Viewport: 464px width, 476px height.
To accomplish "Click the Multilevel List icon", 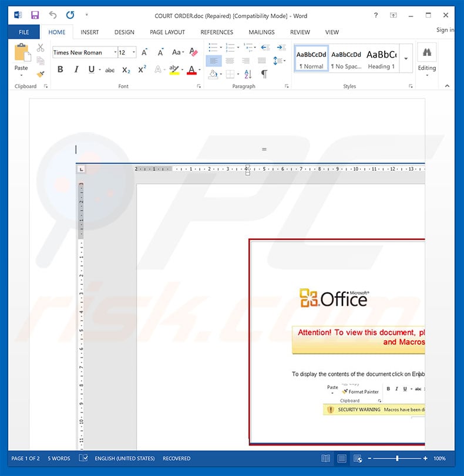I will pyautogui.click(x=248, y=48).
